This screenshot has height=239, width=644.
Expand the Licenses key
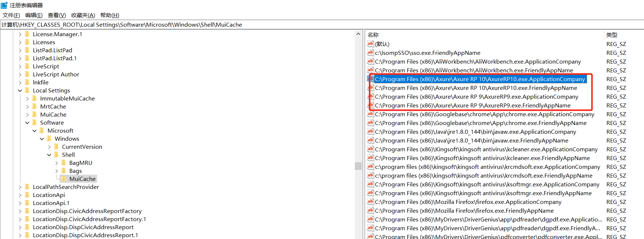(x=20, y=42)
